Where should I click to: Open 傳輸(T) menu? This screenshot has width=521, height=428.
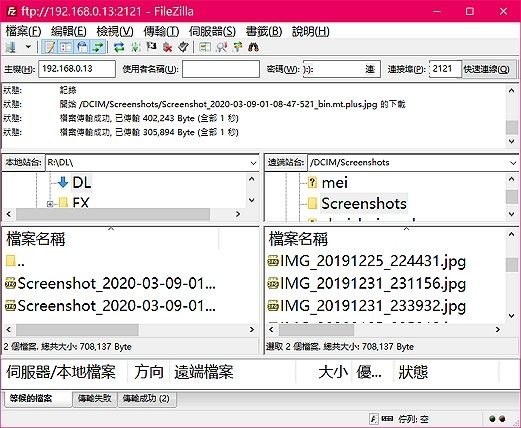click(x=161, y=31)
